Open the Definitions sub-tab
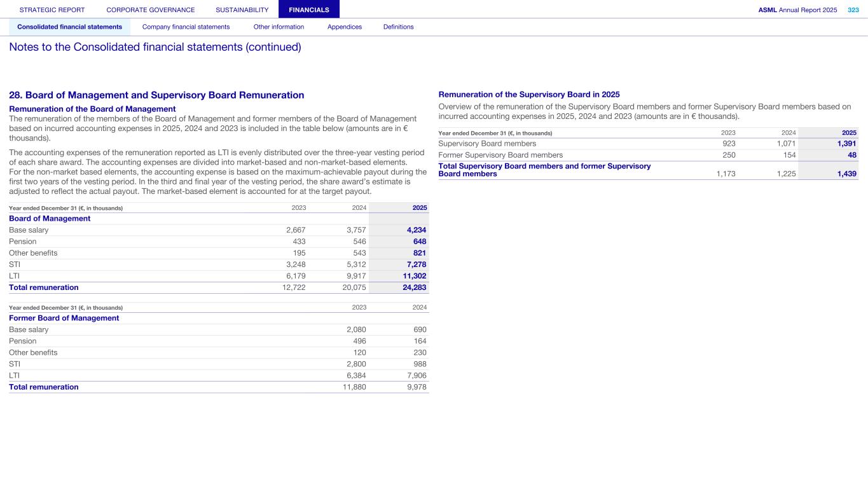Screen dimensions: 868x489 pos(398,27)
